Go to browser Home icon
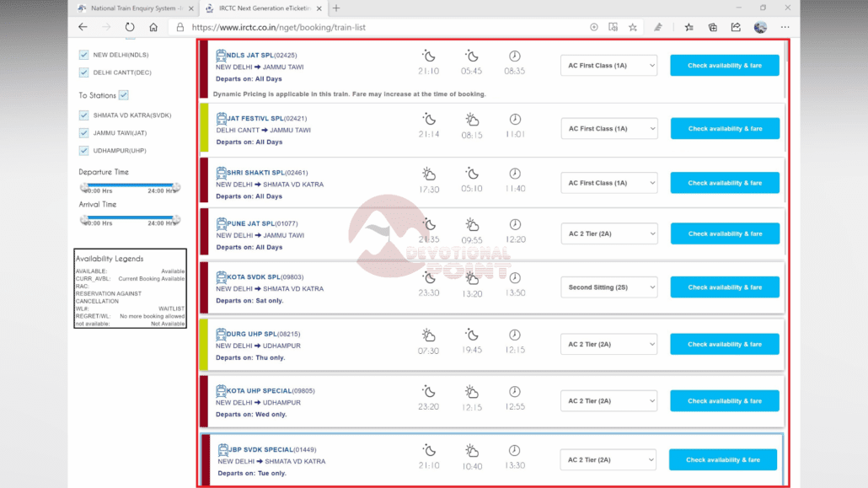 point(153,27)
